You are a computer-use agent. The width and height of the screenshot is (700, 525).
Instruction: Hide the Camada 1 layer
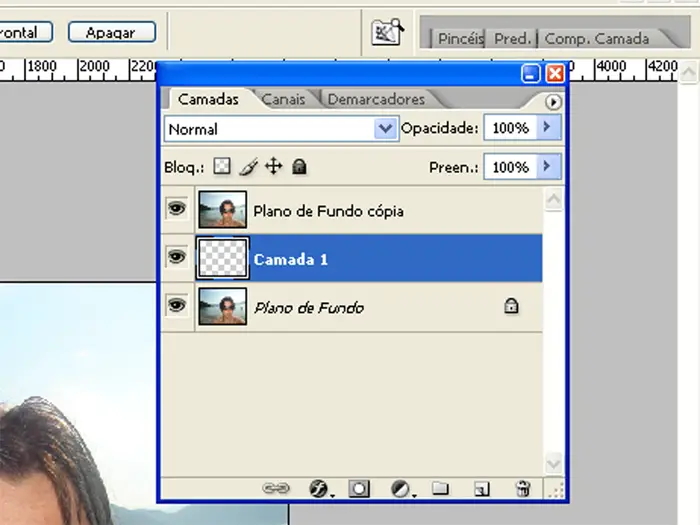pos(177,258)
